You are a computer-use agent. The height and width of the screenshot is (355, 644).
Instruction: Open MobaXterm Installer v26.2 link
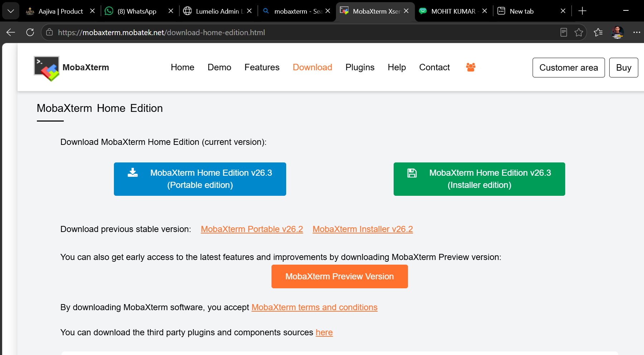(x=362, y=229)
